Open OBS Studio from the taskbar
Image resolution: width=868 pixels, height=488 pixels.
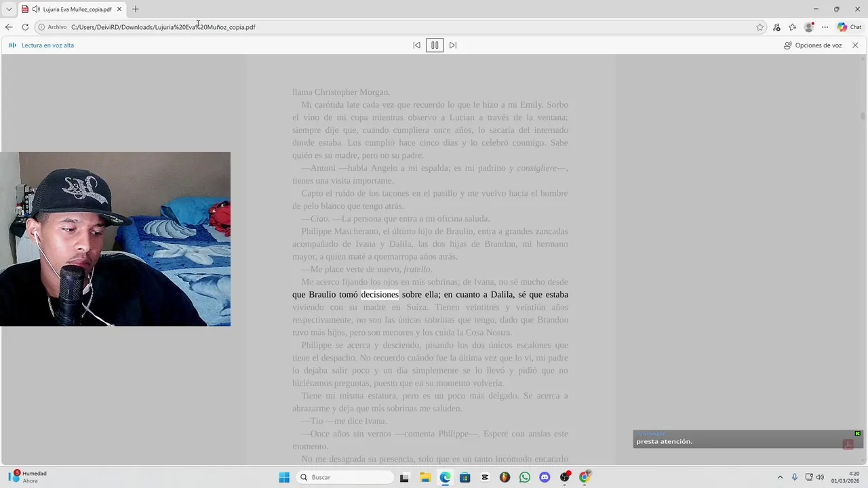click(565, 477)
